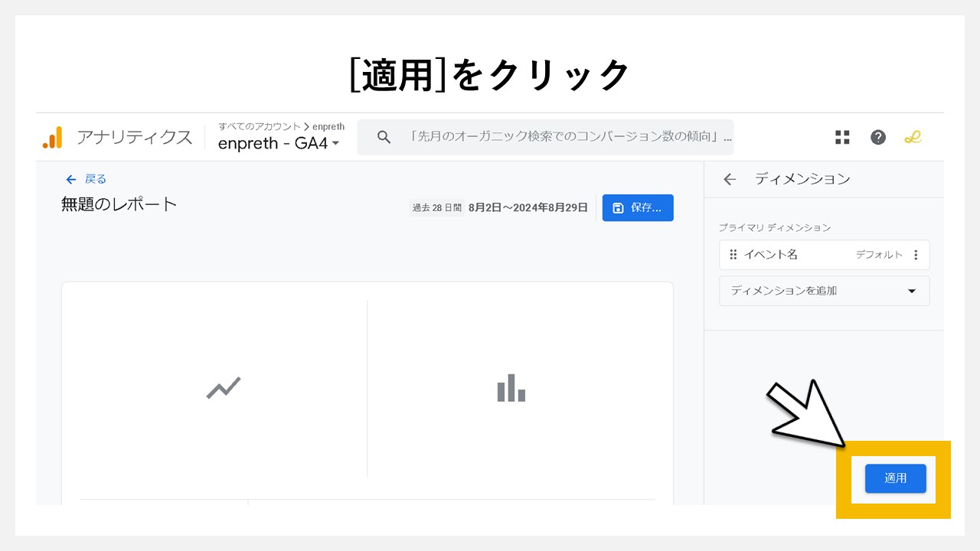The image size is (980, 551).
Task: Select the line chart visualization icon
Action: pos(221,388)
